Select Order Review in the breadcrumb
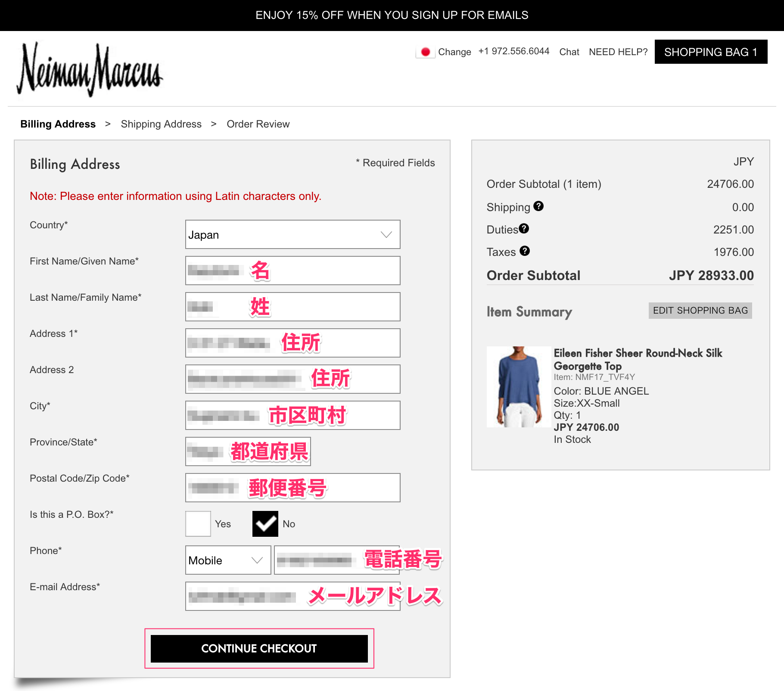Screen dimensions: 784x691 [x=258, y=124]
